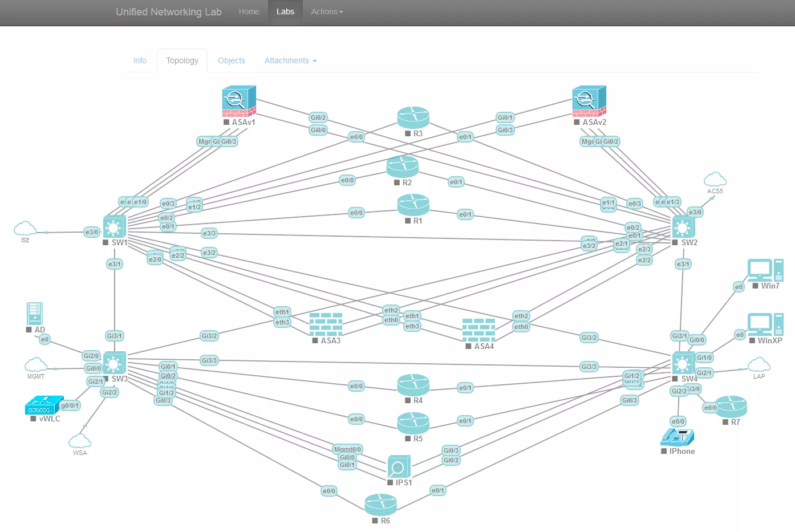The image size is (795, 532).
Task: Click the Unified Networking Lab brand link
Action: pos(169,12)
